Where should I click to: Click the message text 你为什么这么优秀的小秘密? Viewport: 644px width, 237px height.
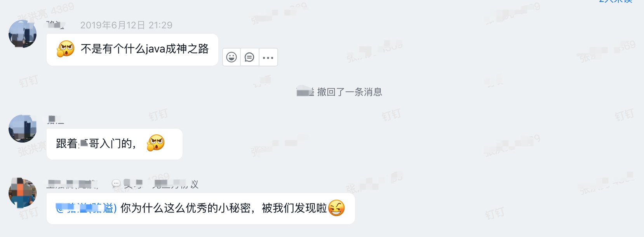tap(186, 208)
